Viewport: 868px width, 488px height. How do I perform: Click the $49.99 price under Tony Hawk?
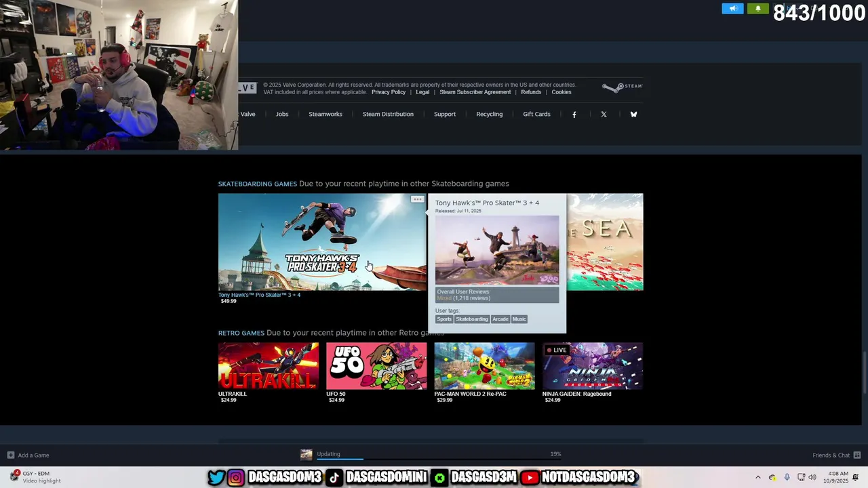coord(229,301)
